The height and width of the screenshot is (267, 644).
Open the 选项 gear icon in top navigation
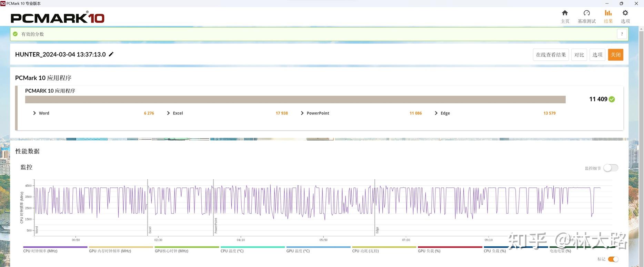(625, 13)
